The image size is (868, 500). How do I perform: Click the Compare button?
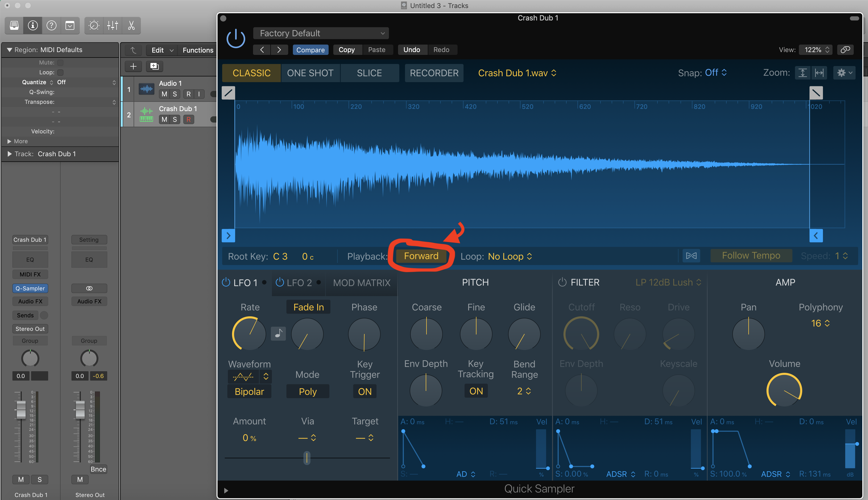point(310,50)
